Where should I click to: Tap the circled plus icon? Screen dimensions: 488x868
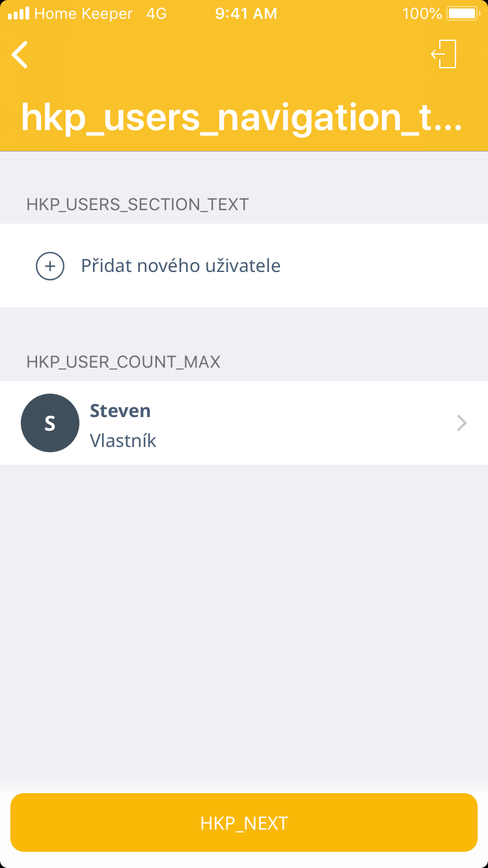coord(50,265)
